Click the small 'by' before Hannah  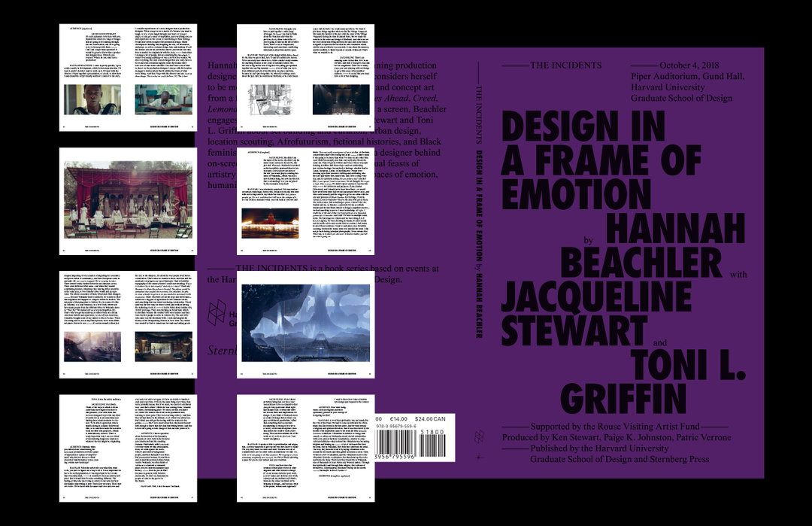[x=588, y=241]
